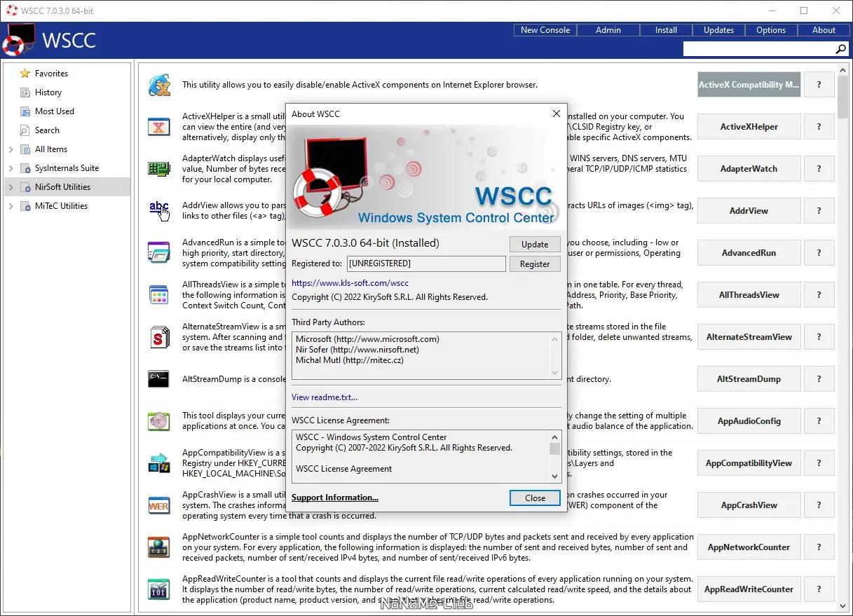This screenshot has height=616, width=853.
Task: Open the Admin menu
Action: point(608,30)
